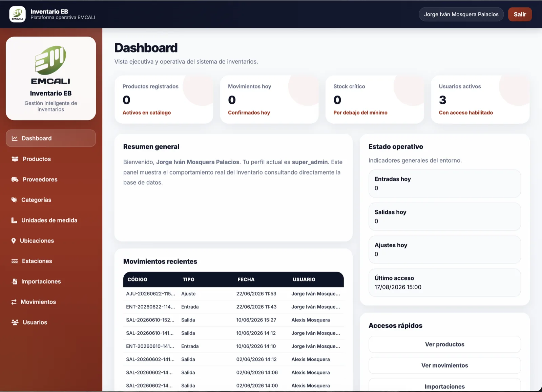Click the Estaciones waves icon
Image resolution: width=542 pixels, height=392 pixels.
15,261
